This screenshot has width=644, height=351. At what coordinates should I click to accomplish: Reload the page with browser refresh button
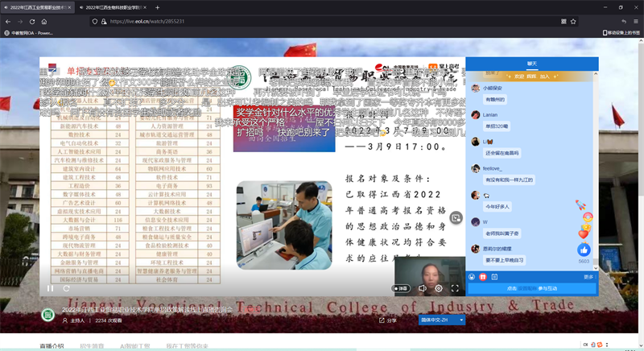[32, 22]
